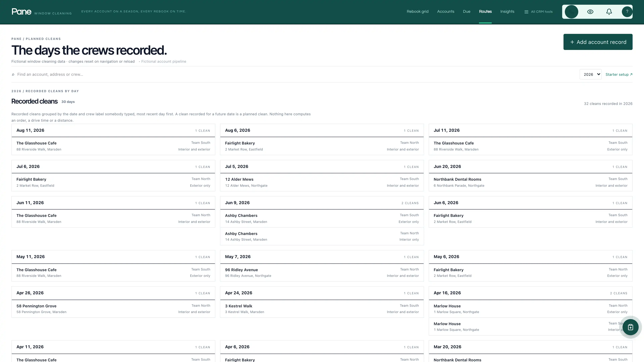Go to the Accounts tab
644x362 pixels.
tap(445, 12)
